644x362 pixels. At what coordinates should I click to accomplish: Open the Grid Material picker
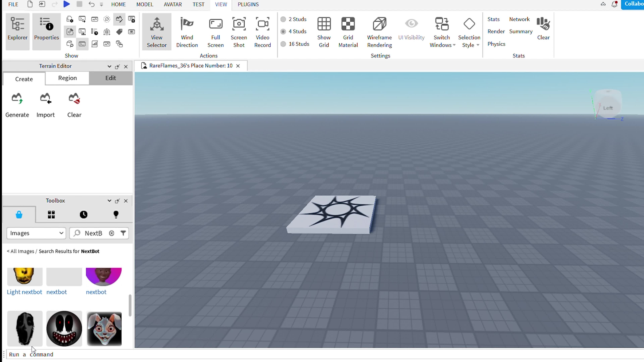coord(348,31)
